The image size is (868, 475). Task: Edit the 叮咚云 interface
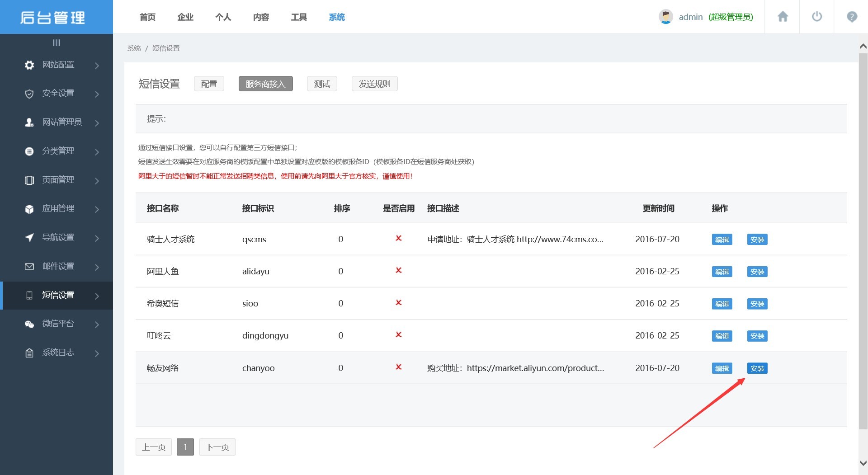click(x=722, y=336)
